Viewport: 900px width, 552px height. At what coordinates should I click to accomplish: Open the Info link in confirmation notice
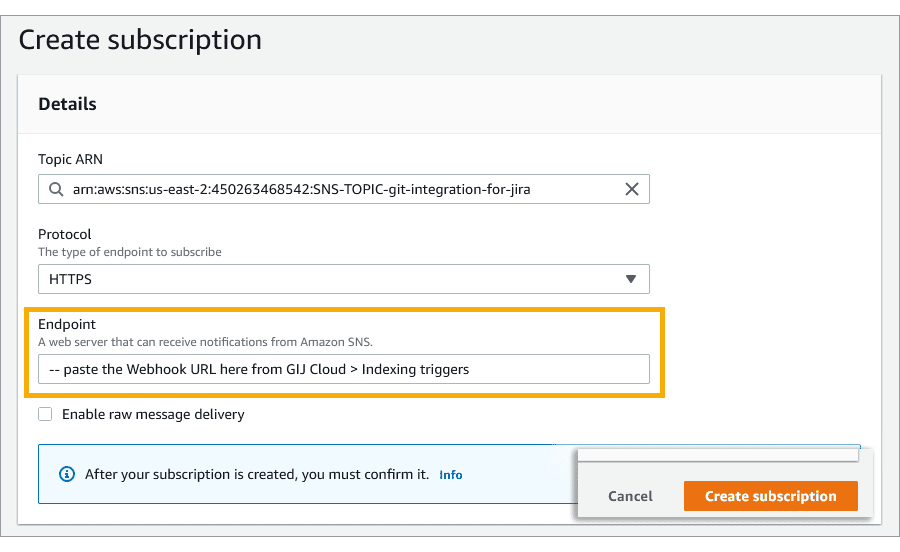click(x=451, y=475)
